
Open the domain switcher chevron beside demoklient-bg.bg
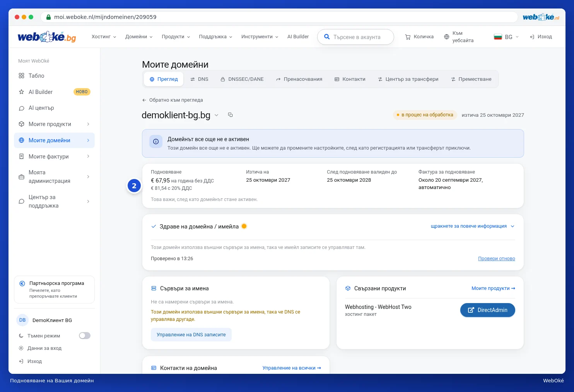tap(217, 115)
